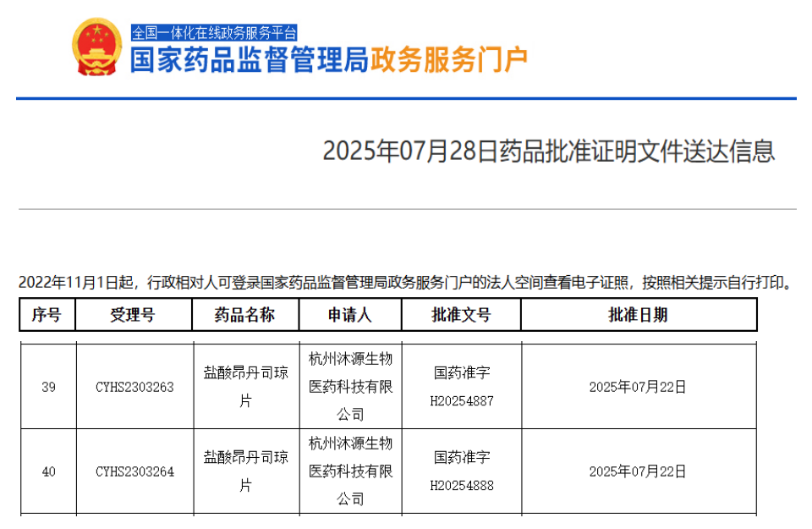Select acceptance number CYHS2303264
812x529 pixels.
point(134,471)
